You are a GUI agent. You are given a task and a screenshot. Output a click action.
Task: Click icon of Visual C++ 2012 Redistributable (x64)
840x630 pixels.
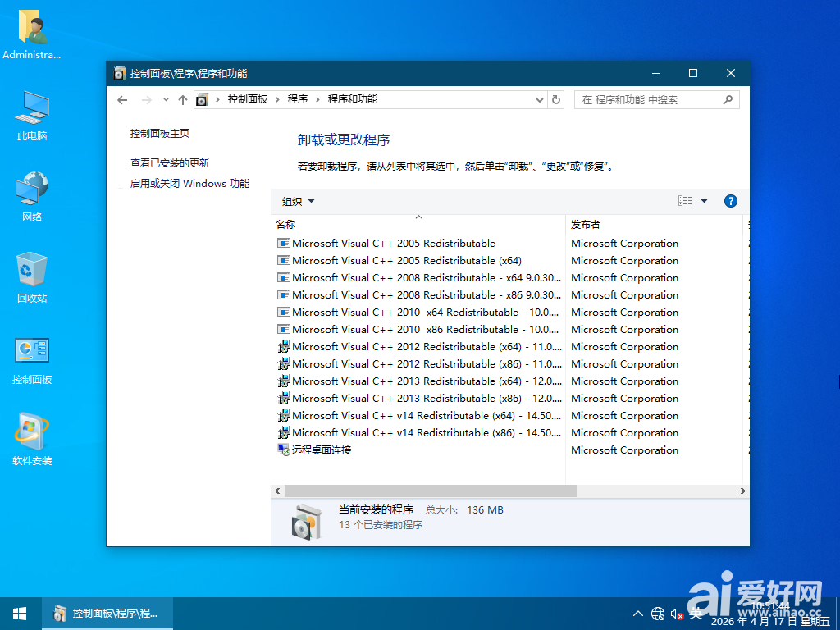point(283,347)
